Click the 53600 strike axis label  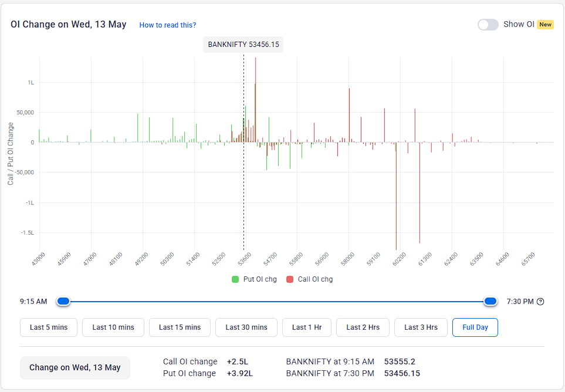pyautogui.click(x=245, y=259)
